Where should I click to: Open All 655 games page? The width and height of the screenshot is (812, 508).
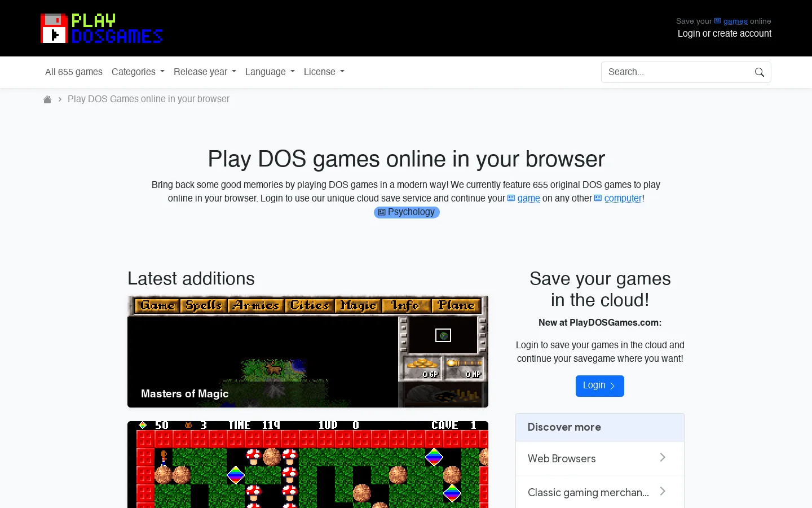pyautogui.click(x=74, y=72)
